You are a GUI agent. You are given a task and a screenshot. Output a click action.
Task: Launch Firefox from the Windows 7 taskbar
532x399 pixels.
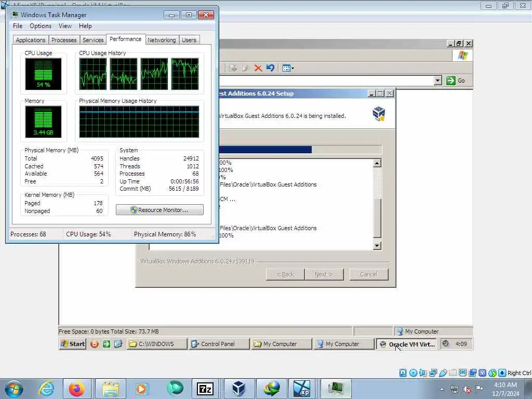point(77,389)
